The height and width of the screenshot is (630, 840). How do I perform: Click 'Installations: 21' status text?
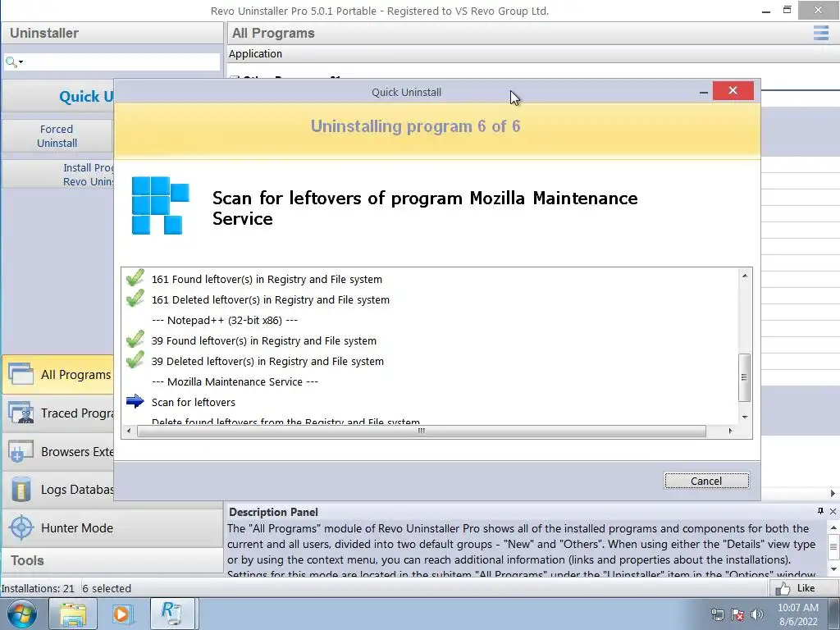(38, 588)
